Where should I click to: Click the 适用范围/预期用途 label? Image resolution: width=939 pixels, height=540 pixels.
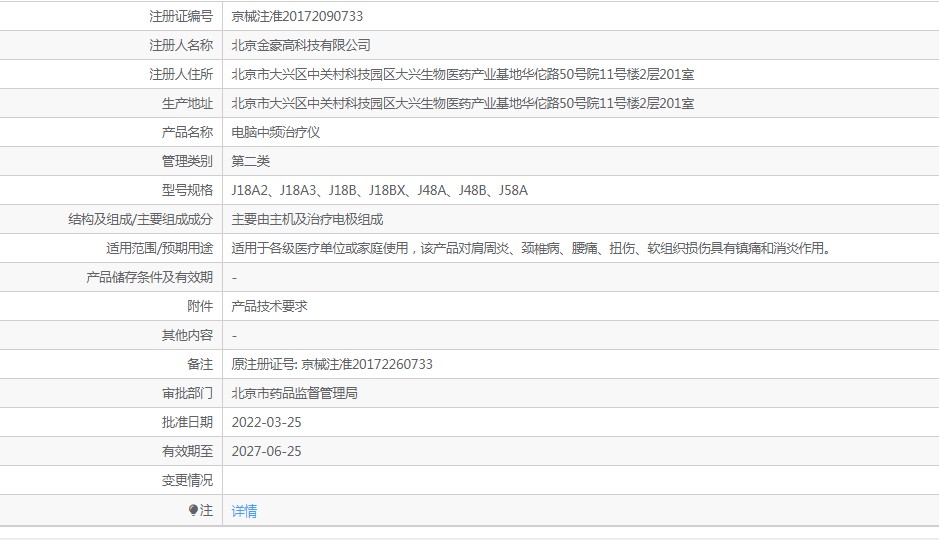pos(159,248)
